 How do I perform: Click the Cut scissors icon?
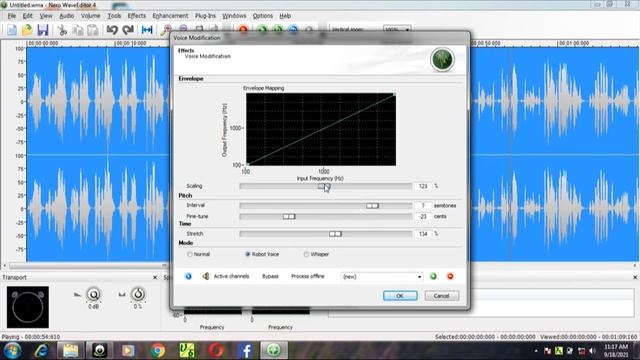(x=62, y=30)
